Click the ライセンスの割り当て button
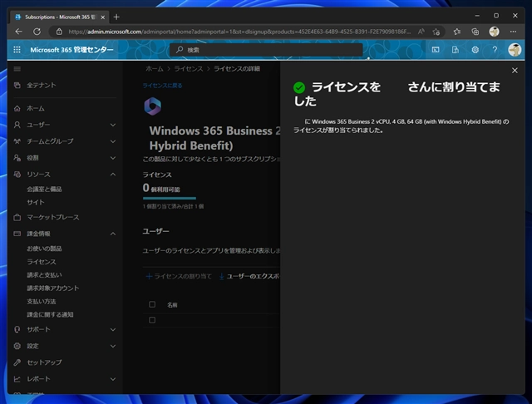Viewport: 532px width, 404px height. coord(179,277)
